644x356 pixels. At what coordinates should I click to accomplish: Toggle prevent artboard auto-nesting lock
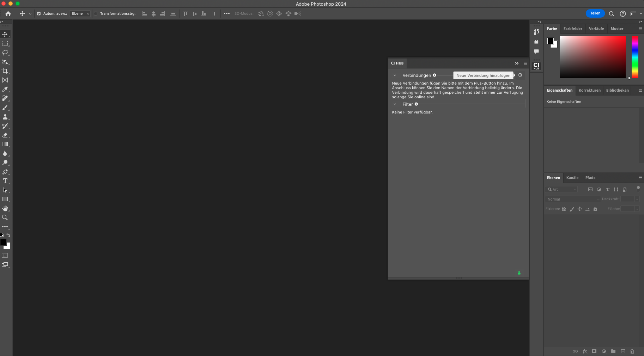(588, 209)
